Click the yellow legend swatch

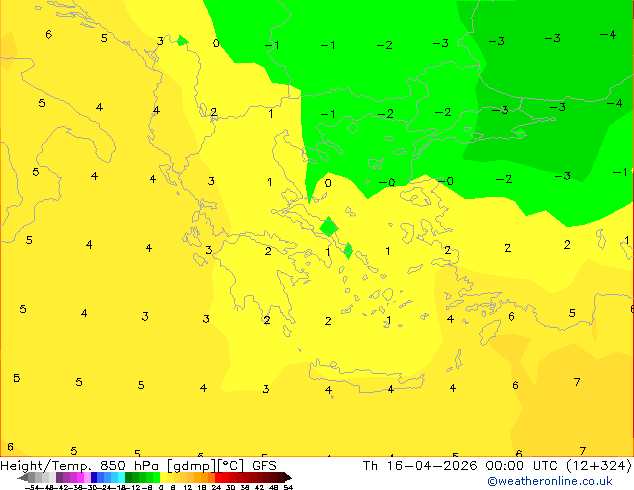[x=163, y=477]
